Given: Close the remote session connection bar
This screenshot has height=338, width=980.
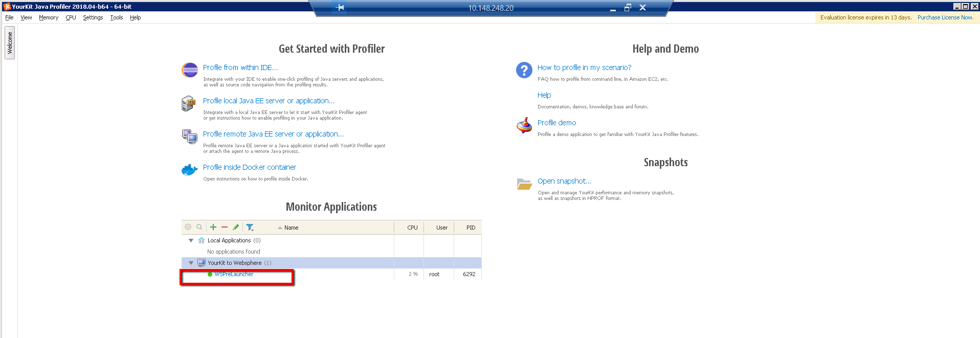Looking at the screenshot, I should coord(642,8).
